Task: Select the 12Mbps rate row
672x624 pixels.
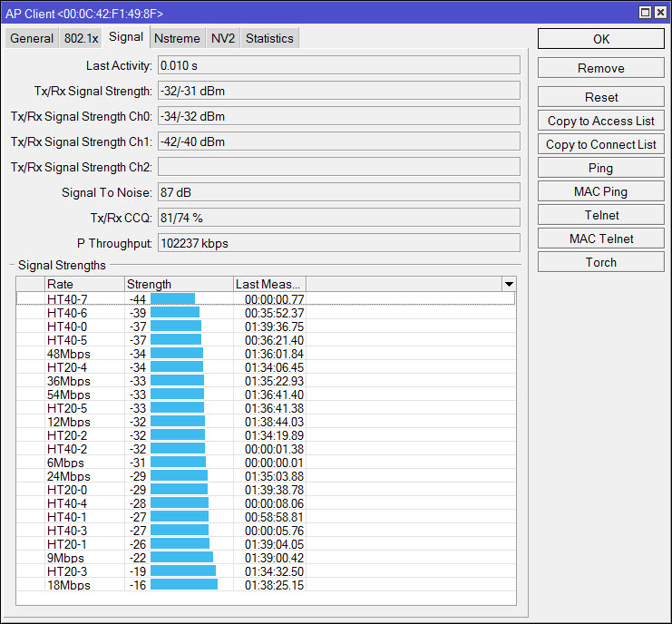Action: click(x=266, y=422)
